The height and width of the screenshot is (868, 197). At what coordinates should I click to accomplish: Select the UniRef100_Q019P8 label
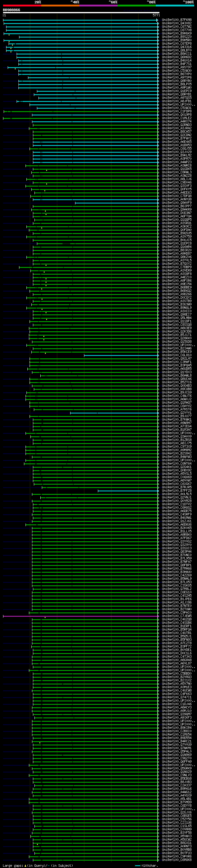[177, 115]
